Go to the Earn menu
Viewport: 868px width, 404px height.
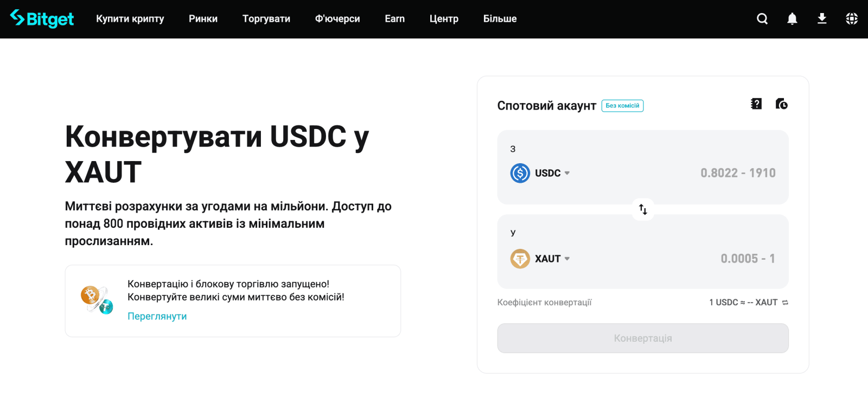(x=394, y=19)
